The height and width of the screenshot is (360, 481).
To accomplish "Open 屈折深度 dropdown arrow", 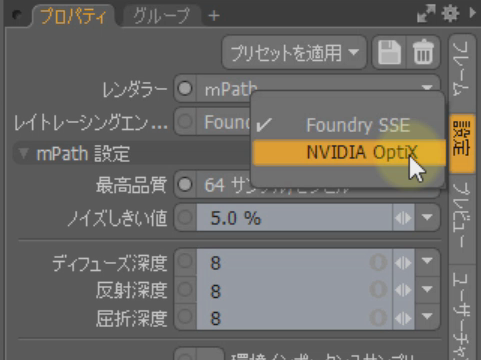I will tap(427, 317).
